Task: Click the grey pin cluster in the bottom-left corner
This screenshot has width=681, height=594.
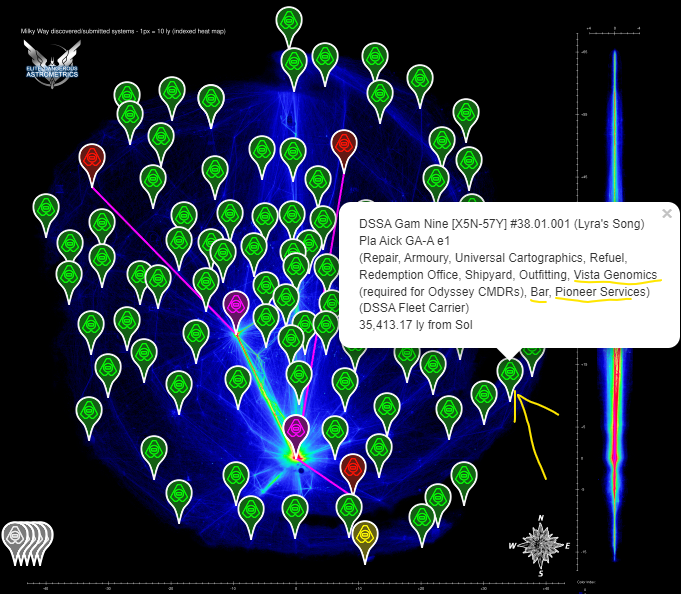Action: click(27, 543)
